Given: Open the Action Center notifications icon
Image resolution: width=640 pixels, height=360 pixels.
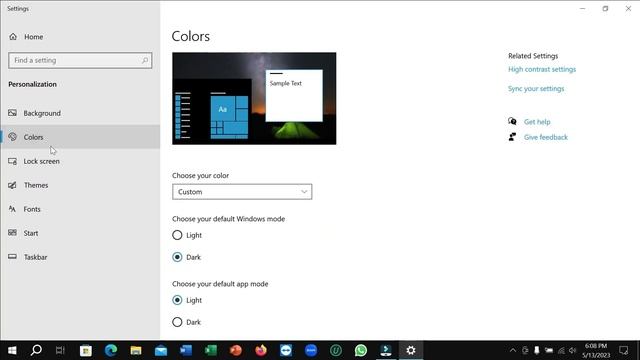Looking at the screenshot, I should point(624,350).
